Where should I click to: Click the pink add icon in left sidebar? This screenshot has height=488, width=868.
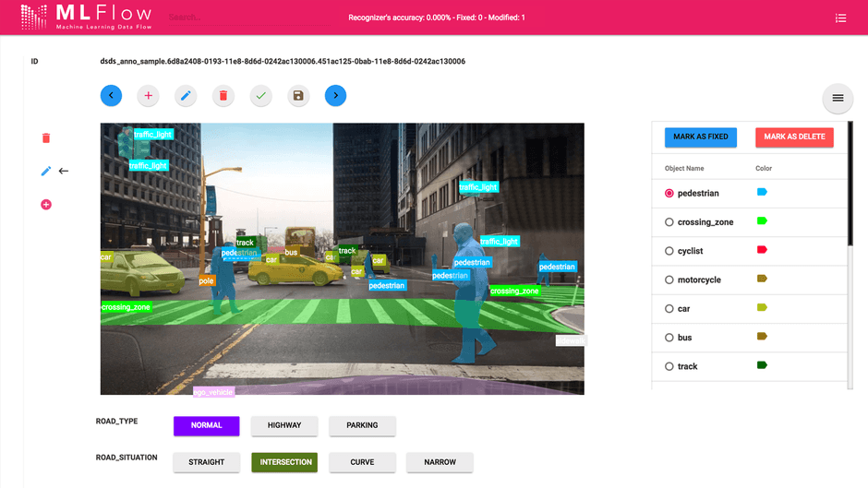pos(46,204)
